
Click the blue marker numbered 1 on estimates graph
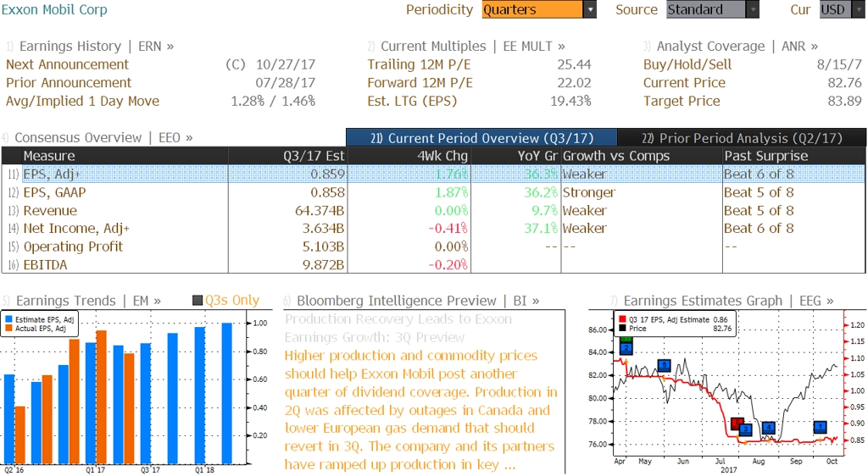click(x=820, y=427)
